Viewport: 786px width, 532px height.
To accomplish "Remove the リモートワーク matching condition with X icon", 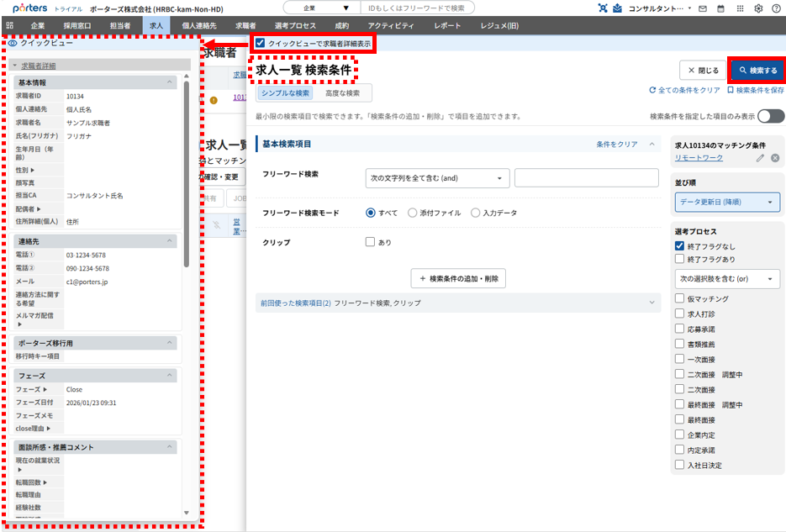I will pos(775,158).
